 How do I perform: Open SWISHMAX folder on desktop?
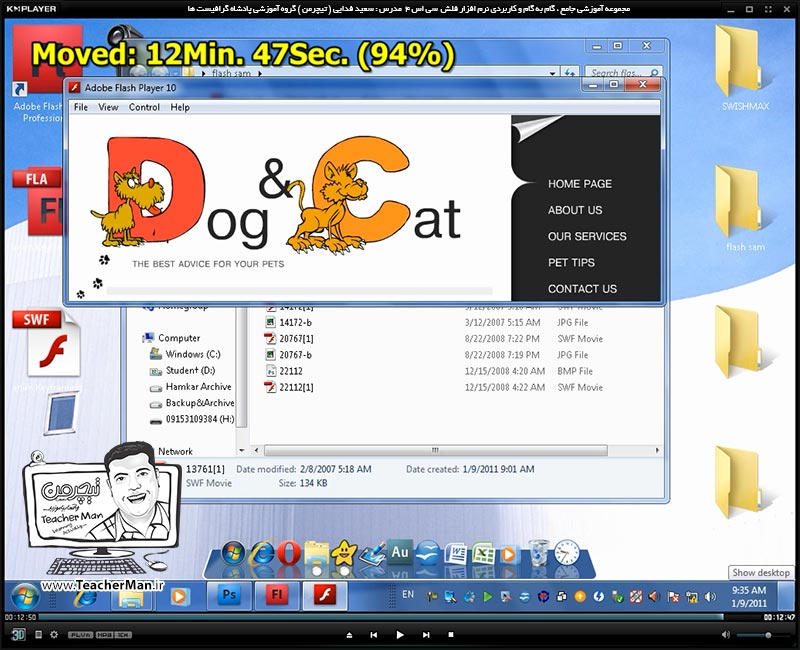click(x=744, y=66)
